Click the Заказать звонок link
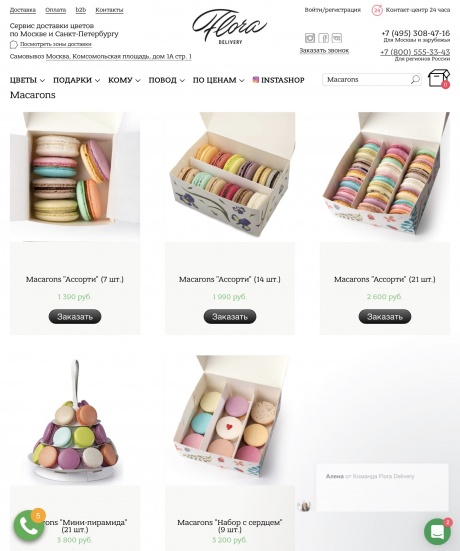460x551 pixels. [324, 51]
